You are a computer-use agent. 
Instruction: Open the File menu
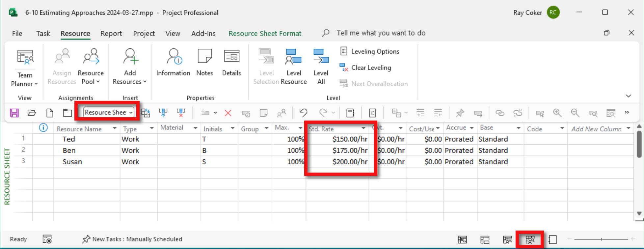(17, 33)
